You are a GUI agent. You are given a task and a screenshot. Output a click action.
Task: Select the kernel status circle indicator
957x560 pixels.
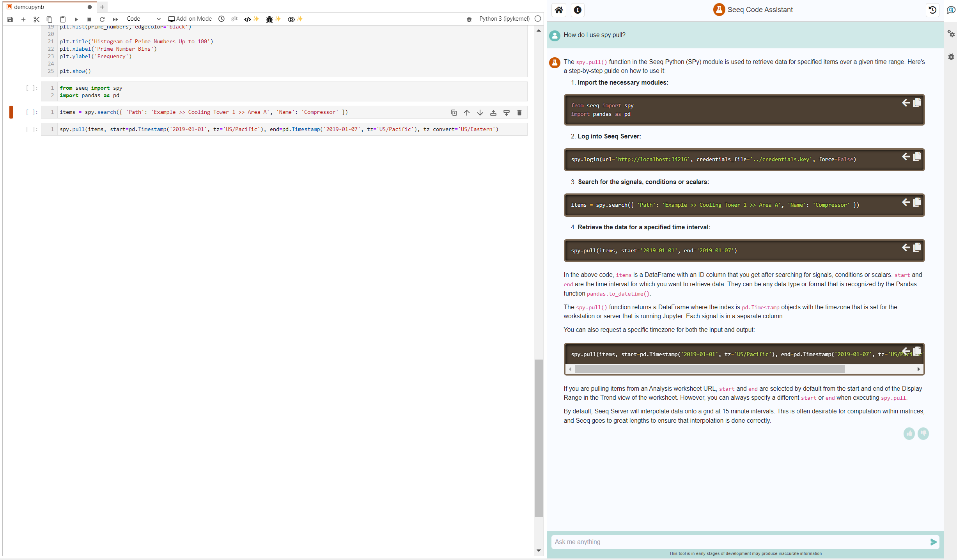(538, 18)
